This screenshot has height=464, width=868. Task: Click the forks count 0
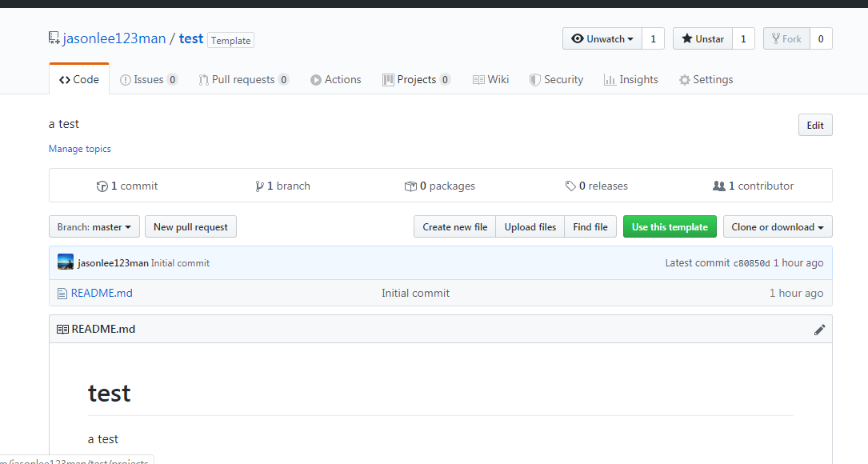[821, 38]
